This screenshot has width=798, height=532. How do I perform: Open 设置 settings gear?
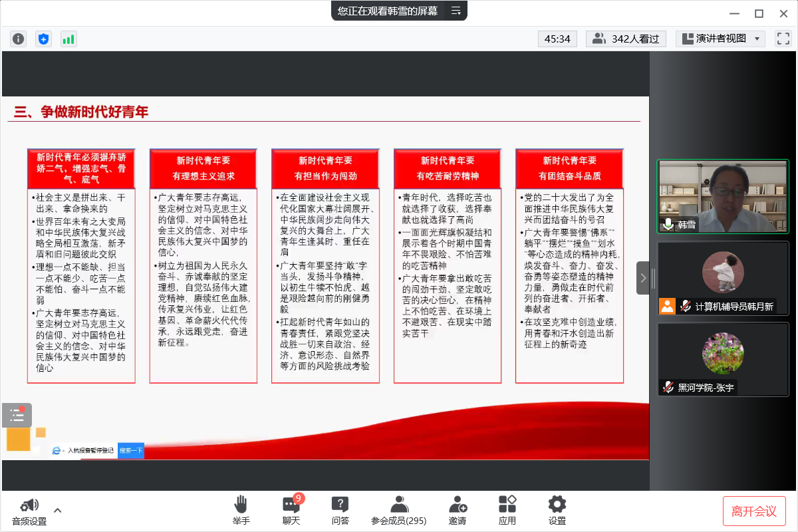point(557,510)
